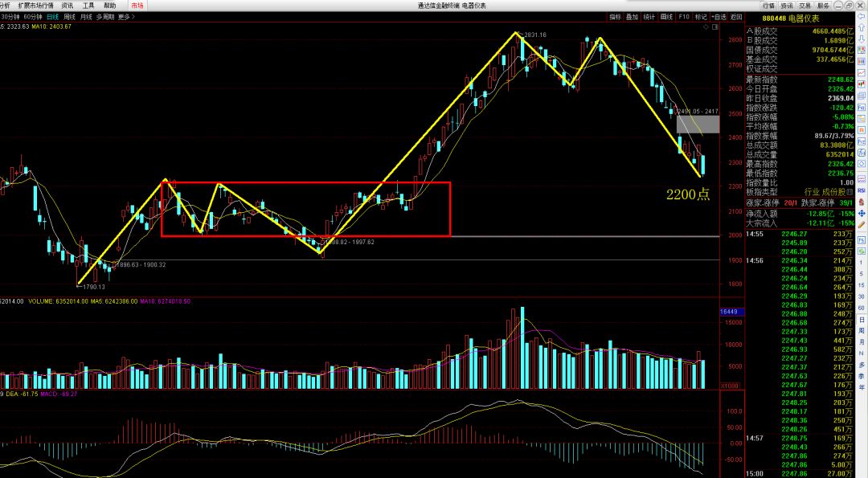Click the 2831.16 high price label
Screen dimensions: 868x478
[535, 35]
